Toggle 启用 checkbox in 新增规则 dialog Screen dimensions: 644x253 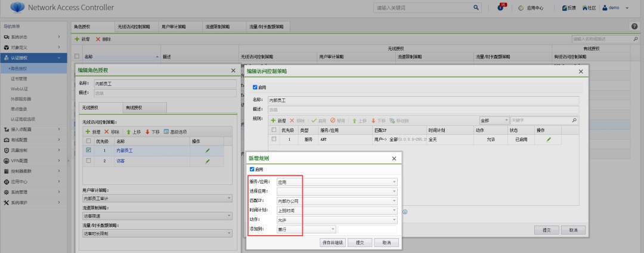click(x=252, y=169)
